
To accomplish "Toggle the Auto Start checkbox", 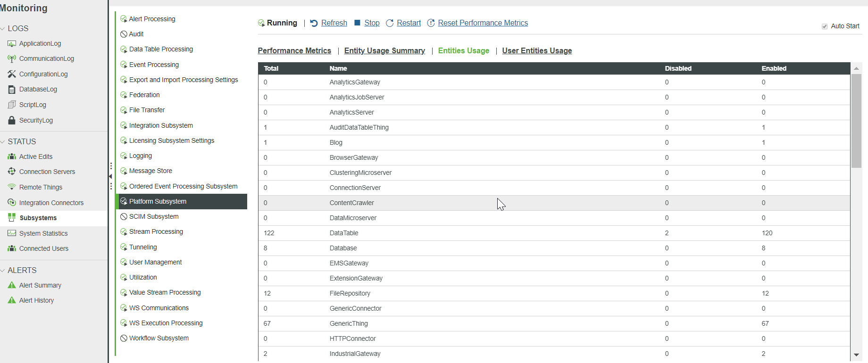I will coord(825,26).
